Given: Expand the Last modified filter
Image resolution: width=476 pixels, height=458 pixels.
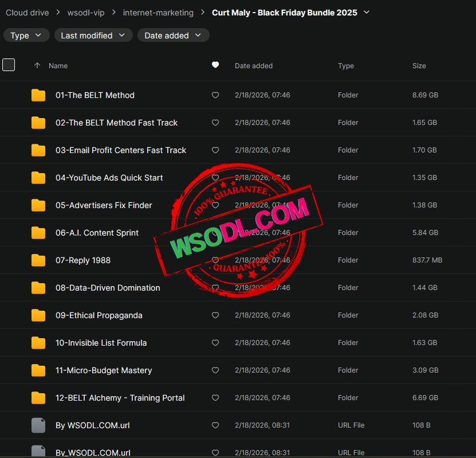Looking at the screenshot, I should (x=93, y=36).
